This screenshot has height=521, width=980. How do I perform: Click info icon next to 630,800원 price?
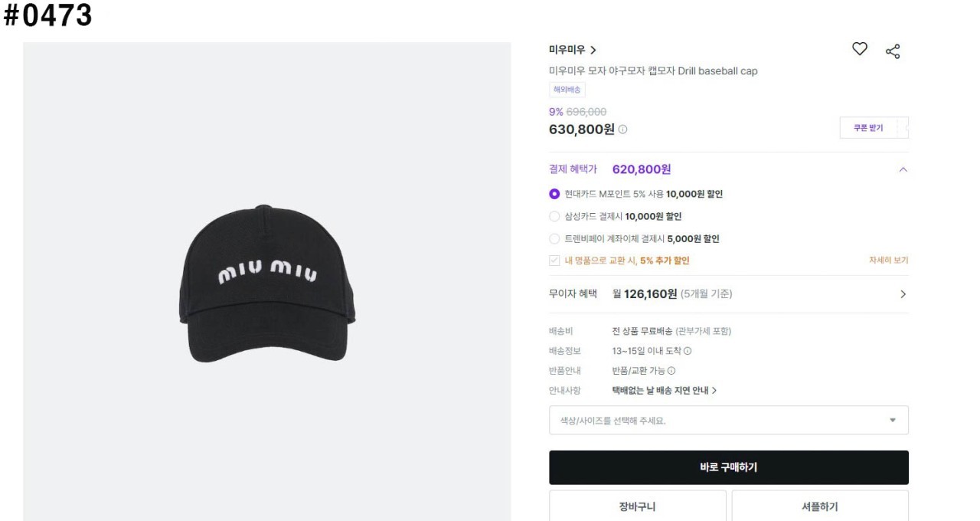pyautogui.click(x=622, y=129)
